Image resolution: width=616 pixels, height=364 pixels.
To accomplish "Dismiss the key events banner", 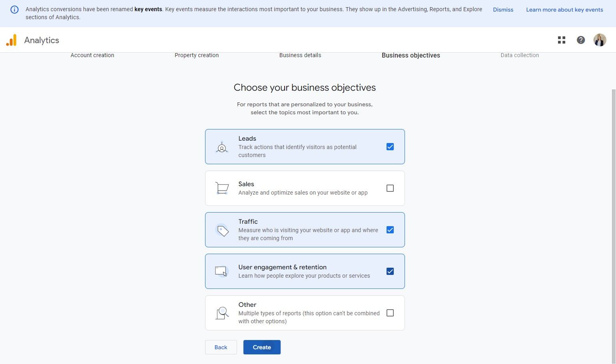I will pos(503,10).
